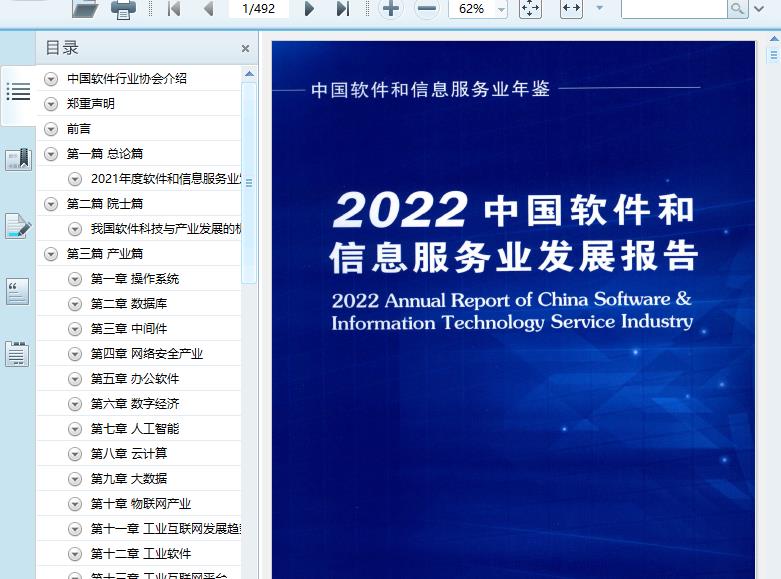Open 我国软件科技与产业发展 entry

click(166, 229)
